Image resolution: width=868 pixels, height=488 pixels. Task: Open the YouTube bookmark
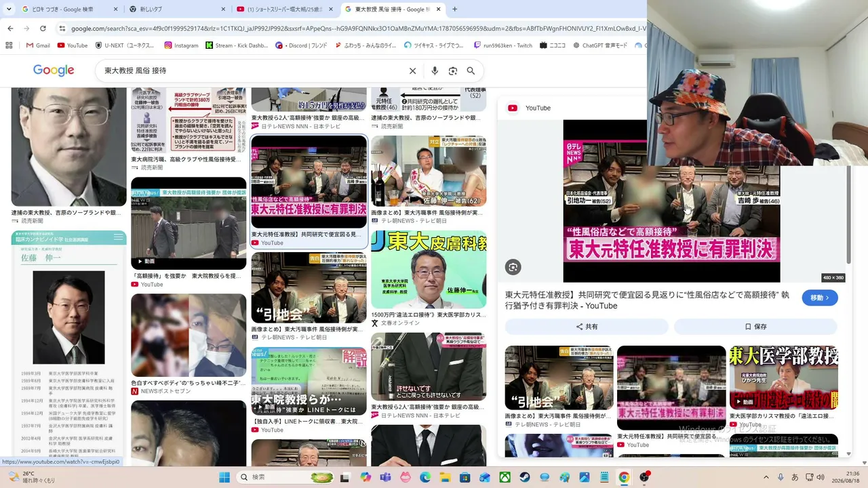(73, 45)
